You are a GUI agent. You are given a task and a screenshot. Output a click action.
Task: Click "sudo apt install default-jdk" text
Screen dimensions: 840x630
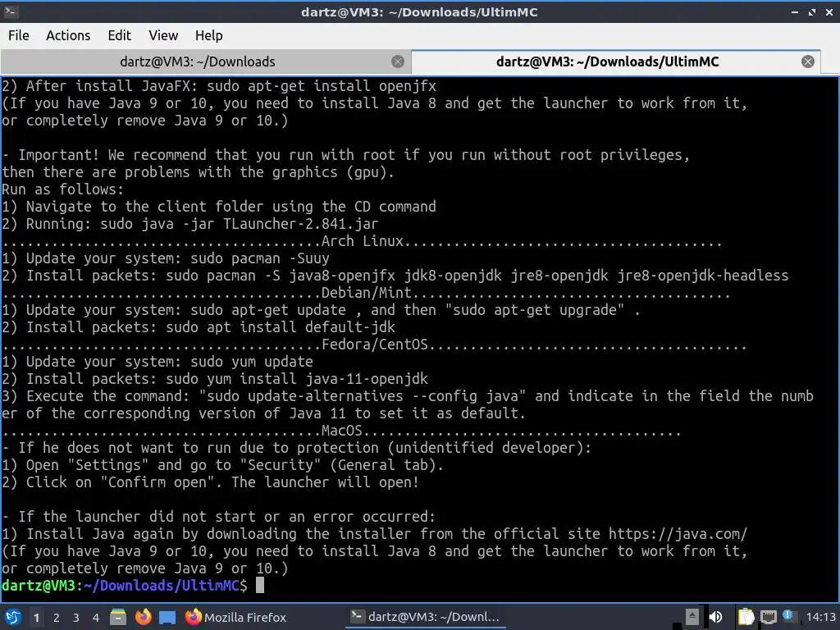point(281,326)
